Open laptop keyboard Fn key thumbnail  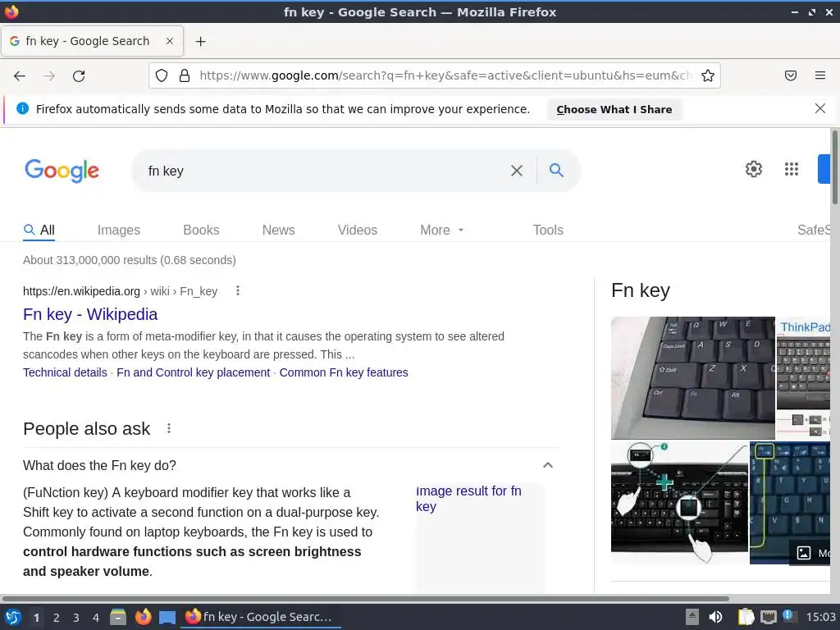point(692,377)
